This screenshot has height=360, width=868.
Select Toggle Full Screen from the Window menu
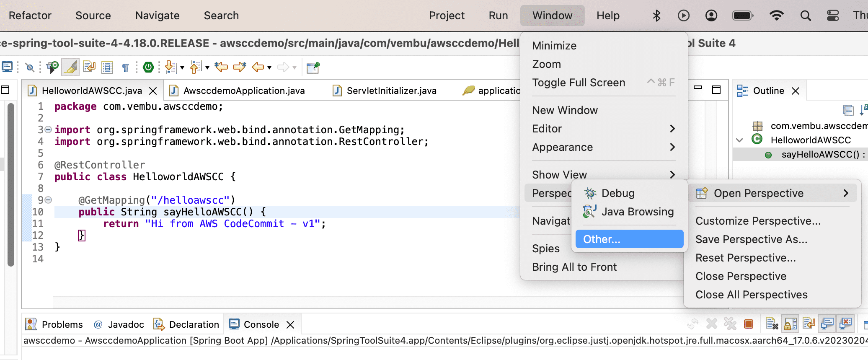pos(604,83)
